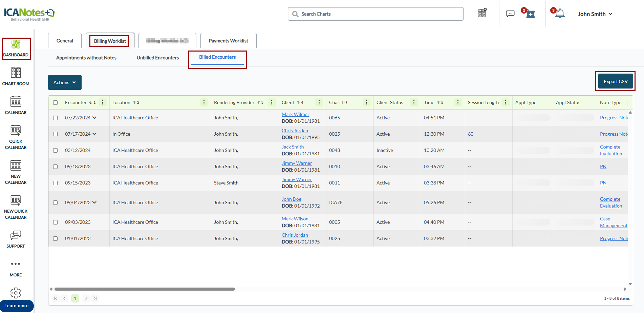Viewport: 644px width, 313px height.
Task: Open the Support chat icon in sidebar
Action: point(16,239)
